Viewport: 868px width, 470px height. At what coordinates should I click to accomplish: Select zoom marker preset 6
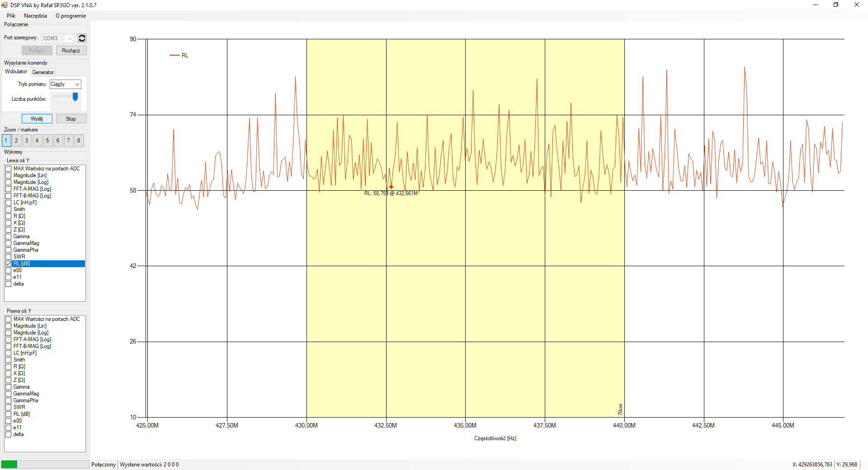(x=58, y=141)
